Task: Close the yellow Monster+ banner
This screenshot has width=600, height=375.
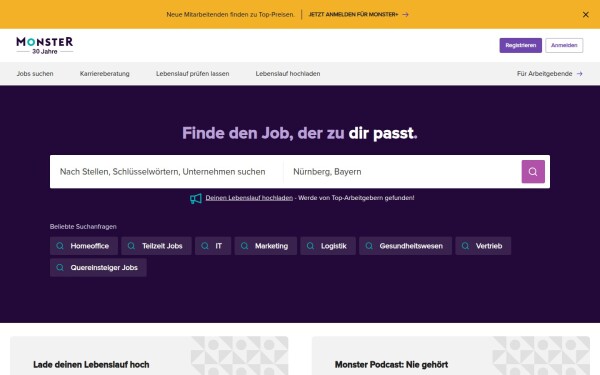Action: click(x=585, y=15)
